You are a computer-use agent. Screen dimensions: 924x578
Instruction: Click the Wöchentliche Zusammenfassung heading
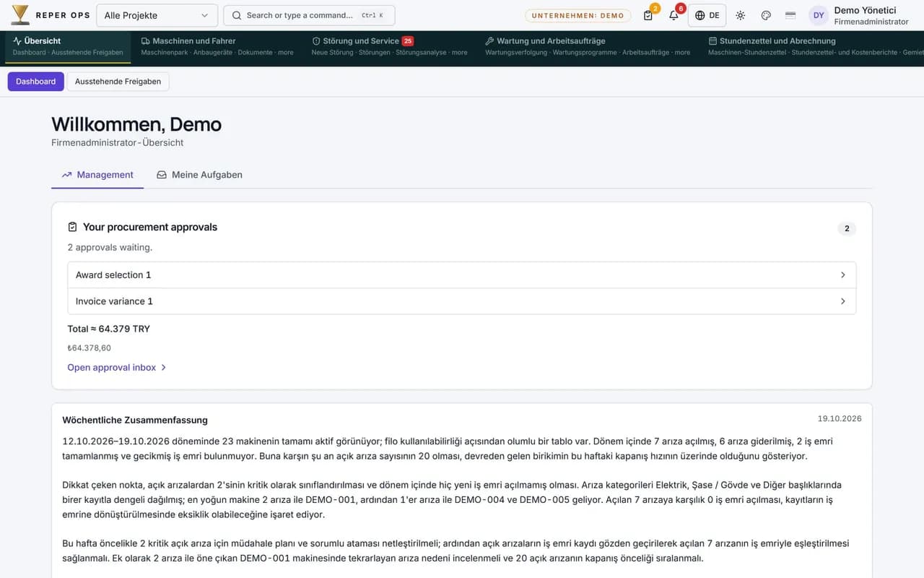point(135,420)
